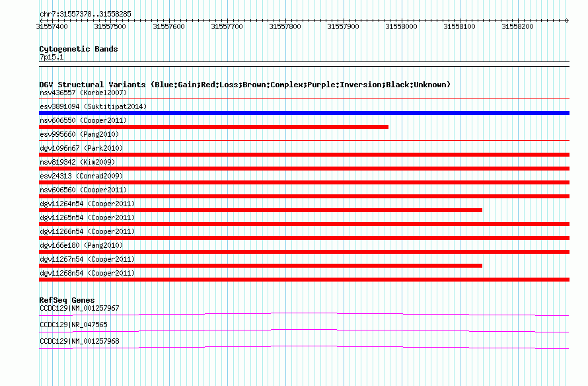The width and height of the screenshot is (588, 386).
Task: Select the red bar under dgv166e180
Action: [x=304, y=252]
